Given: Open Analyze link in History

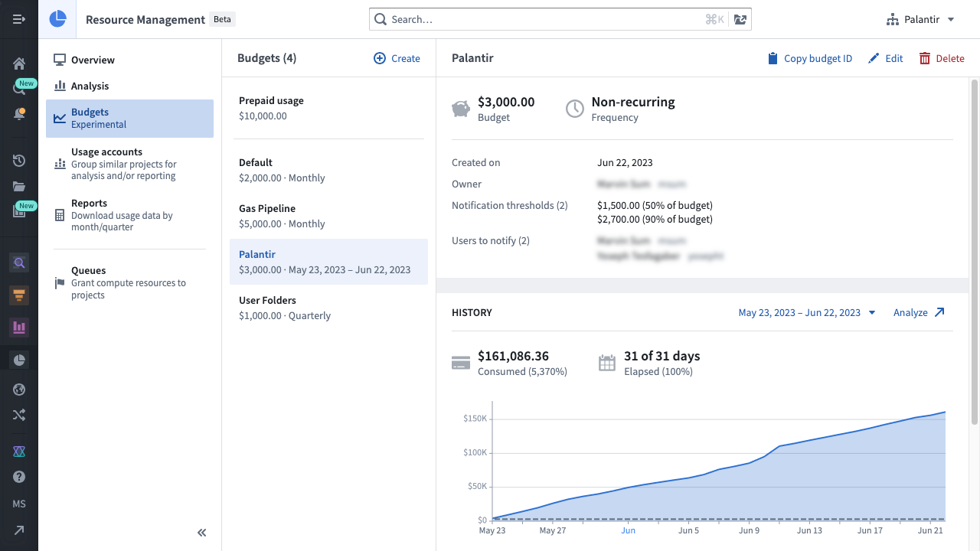Looking at the screenshot, I should [919, 312].
